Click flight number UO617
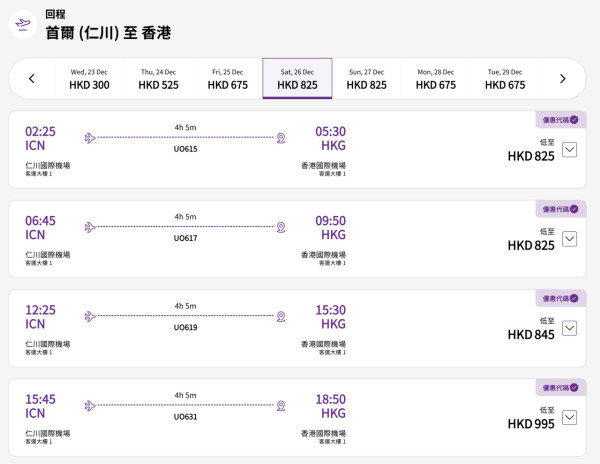The width and height of the screenshot is (600, 464). [x=186, y=238]
